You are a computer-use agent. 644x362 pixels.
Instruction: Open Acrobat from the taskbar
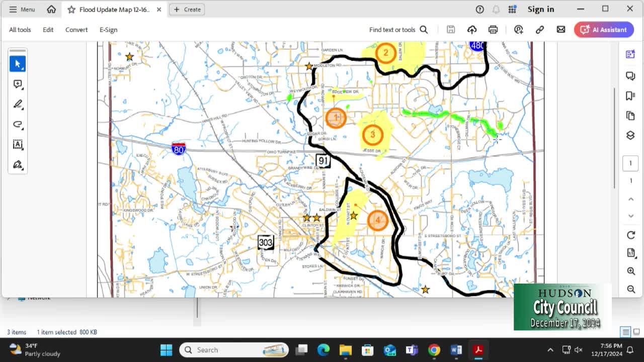[x=478, y=349]
